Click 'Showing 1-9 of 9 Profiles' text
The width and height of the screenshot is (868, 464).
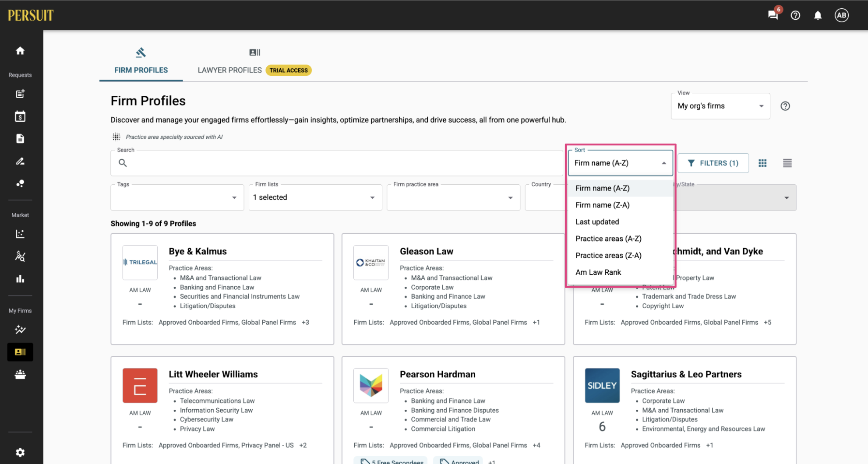pos(153,224)
